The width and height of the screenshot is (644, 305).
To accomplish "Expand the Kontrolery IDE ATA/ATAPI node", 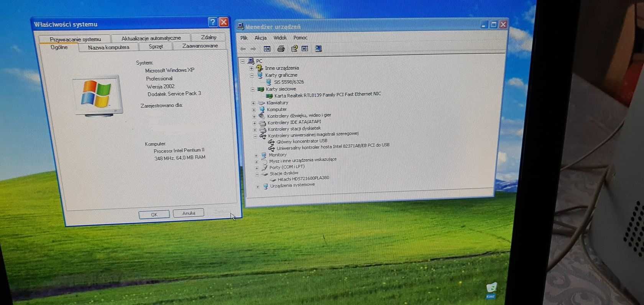I will pyautogui.click(x=255, y=123).
